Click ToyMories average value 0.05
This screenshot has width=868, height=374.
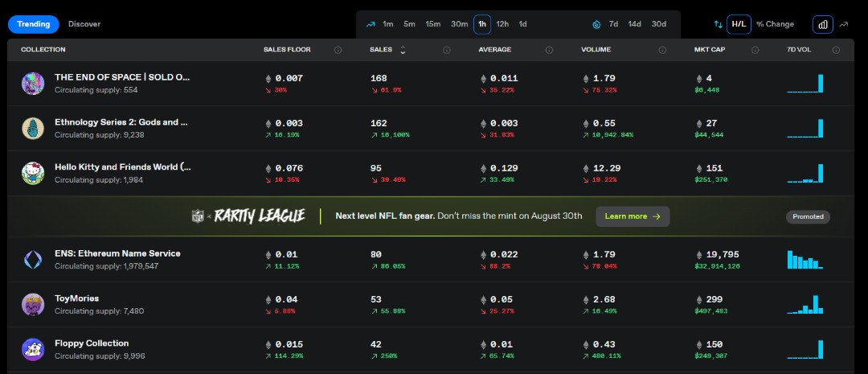502,300
